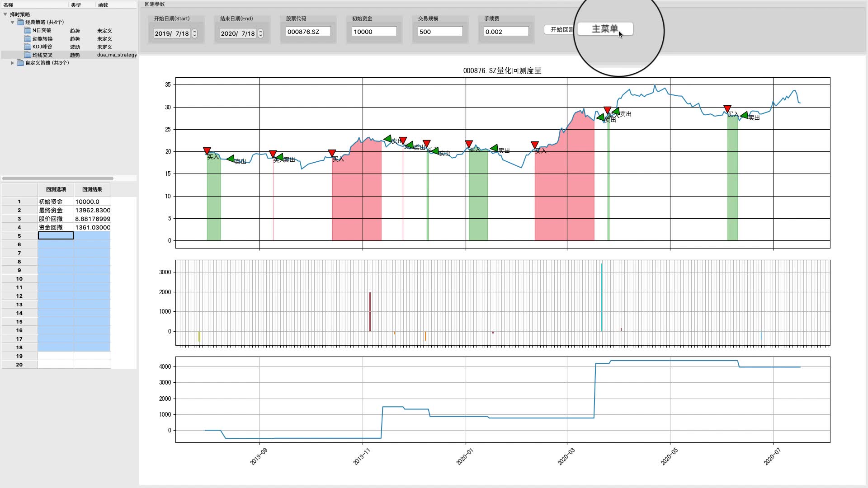Select the KDJ峰谷 row label
Viewport: 868px width, 488px height.
pyautogui.click(x=42, y=47)
